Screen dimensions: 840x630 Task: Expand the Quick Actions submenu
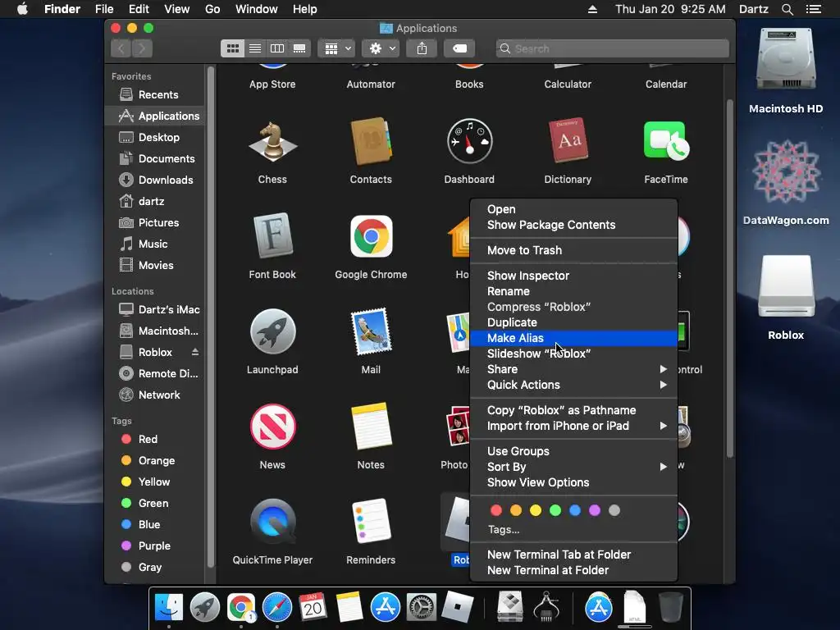[573, 385]
